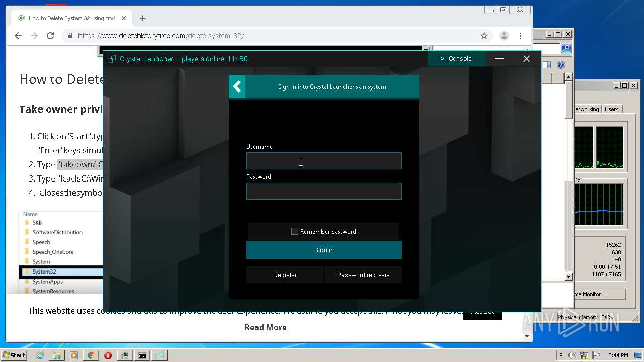Launch Internet Explorer from taskbar
The width and height of the screenshot is (644, 362).
[x=40, y=355]
